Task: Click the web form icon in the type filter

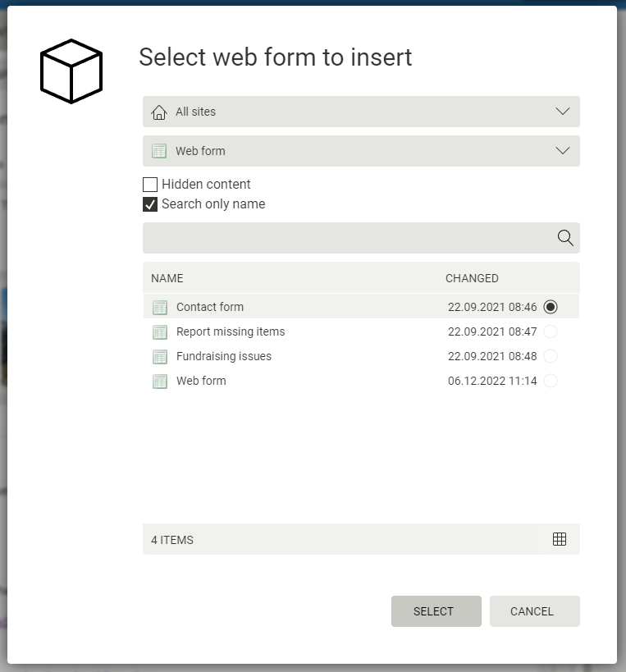Action: pyautogui.click(x=159, y=151)
